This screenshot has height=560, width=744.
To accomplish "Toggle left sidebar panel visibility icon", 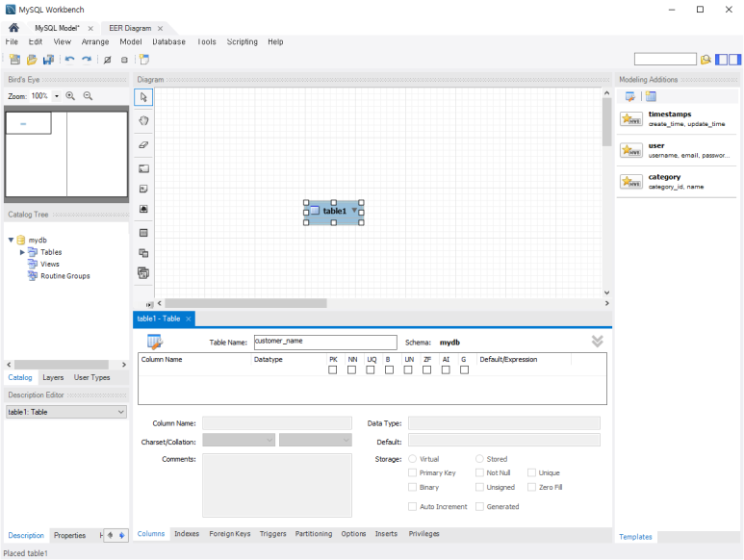I will click(x=721, y=60).
